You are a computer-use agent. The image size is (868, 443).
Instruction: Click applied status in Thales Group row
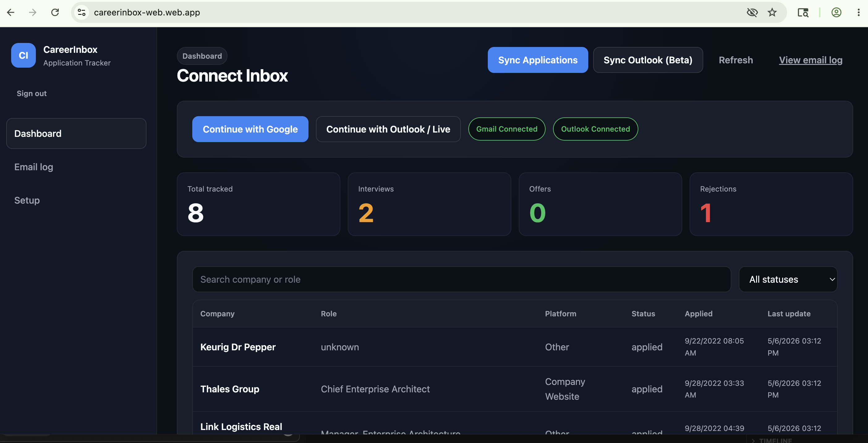point(647,389)
